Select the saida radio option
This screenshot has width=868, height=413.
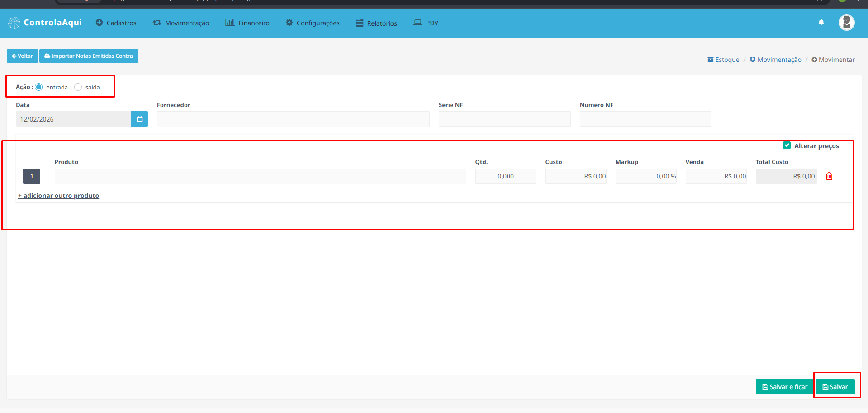78,87
